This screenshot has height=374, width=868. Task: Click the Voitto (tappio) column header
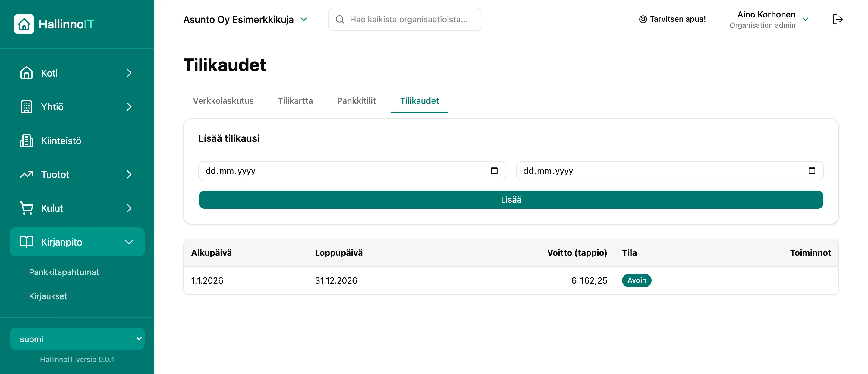[x=577, y=253]
